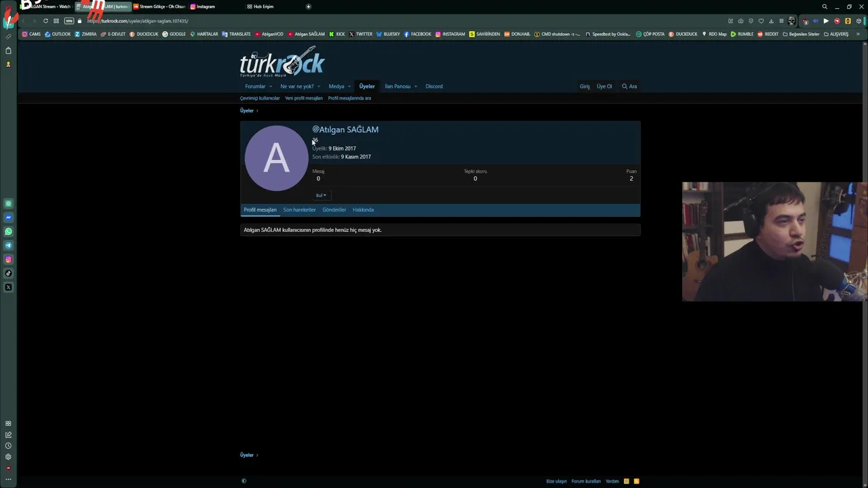Open the FACEBOOK bookmark
The image size is (868, 488).
pos(418,34)
